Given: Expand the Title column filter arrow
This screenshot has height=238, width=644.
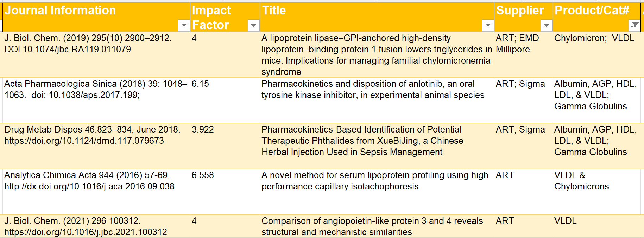Looking at the screenshot, I should [x=488, y=25].
